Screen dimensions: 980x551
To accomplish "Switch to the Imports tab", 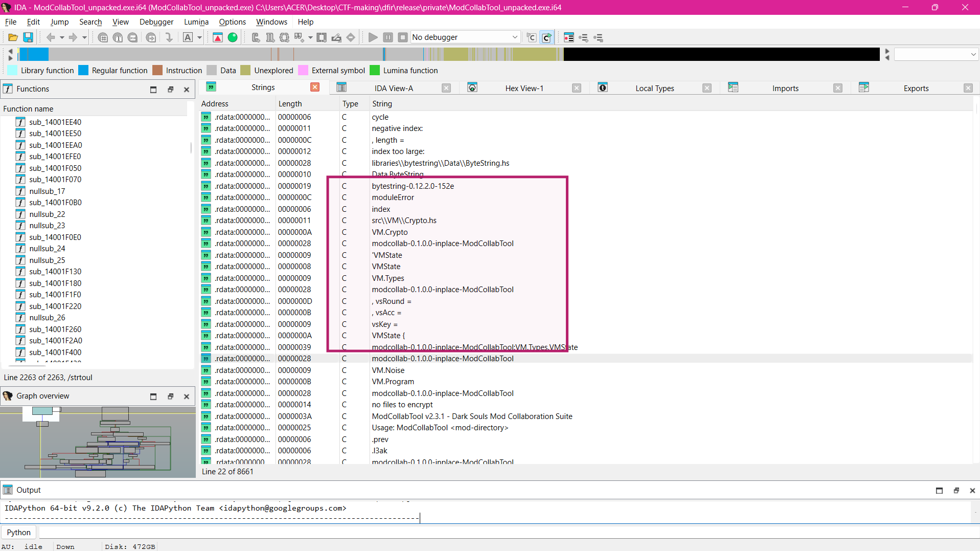I will [785, 88].
